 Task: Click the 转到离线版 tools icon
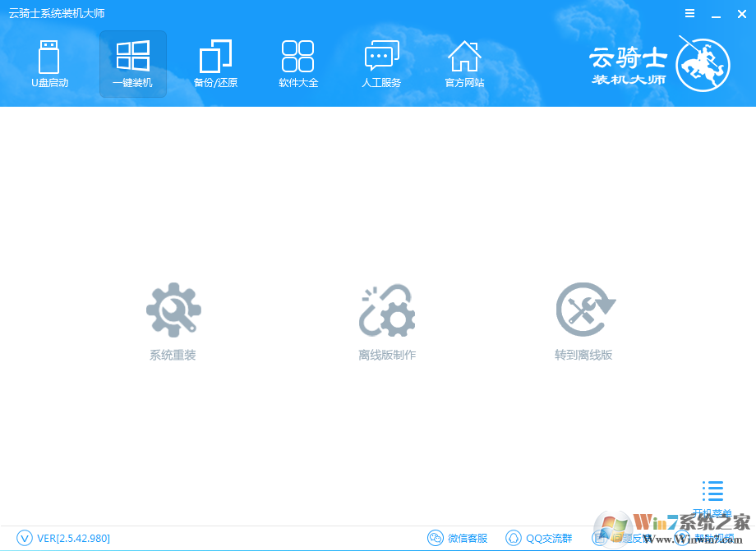585,310
